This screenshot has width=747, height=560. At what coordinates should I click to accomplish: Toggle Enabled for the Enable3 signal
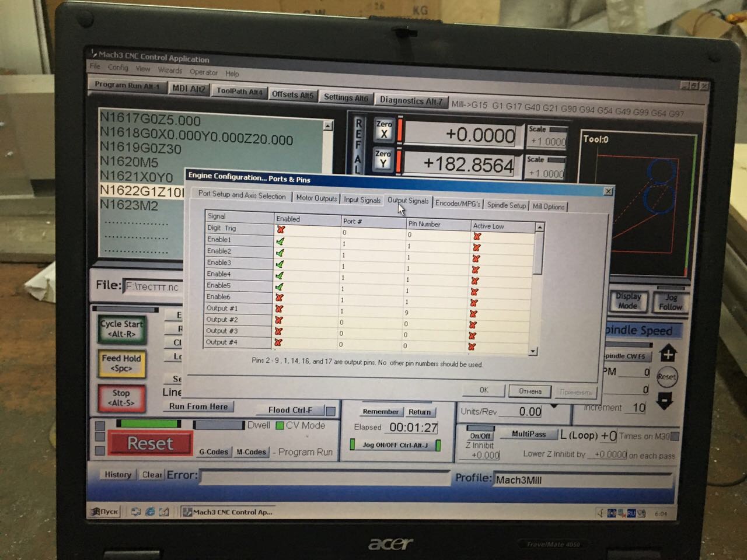click(280, 264)
